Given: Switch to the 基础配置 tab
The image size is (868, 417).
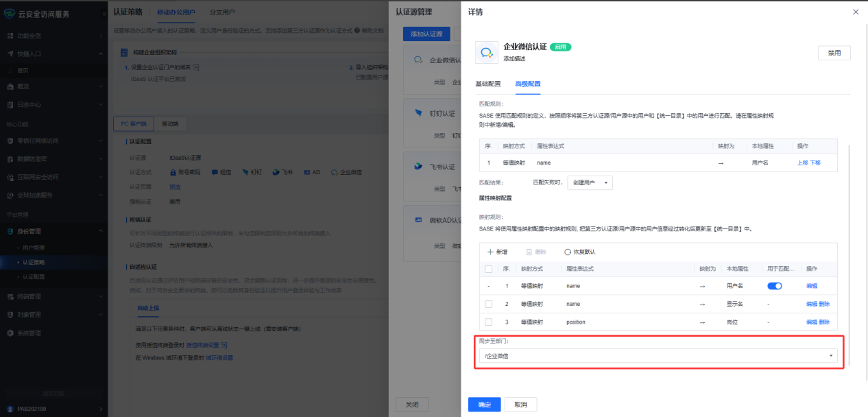Looking at the screenshot, I should (x=488, y=84).
